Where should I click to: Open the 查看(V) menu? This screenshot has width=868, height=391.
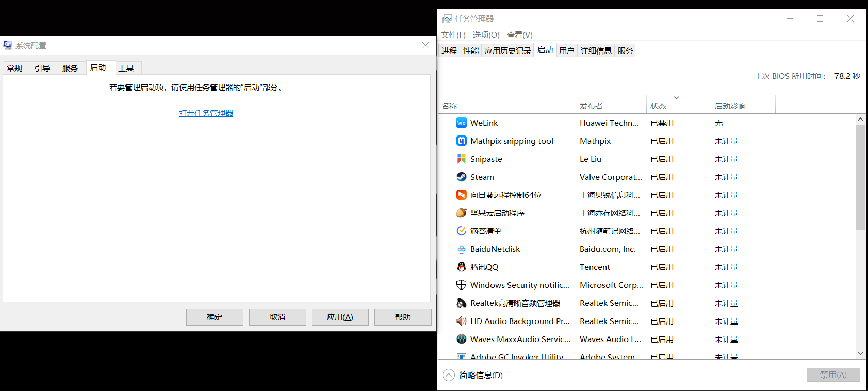[520, 35]
